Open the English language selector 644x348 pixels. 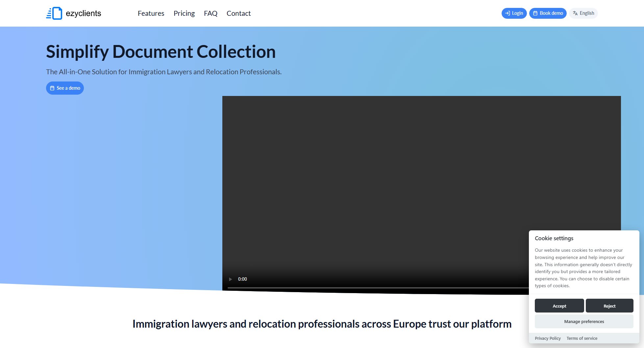[583, 13]
